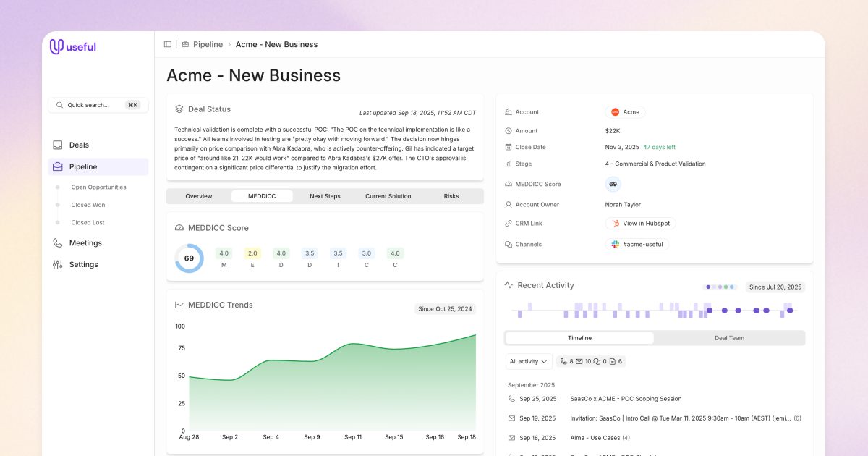This screenshot has height=456, width=868.
Task: Select the Timeline tab
Action: pos(579,338)
